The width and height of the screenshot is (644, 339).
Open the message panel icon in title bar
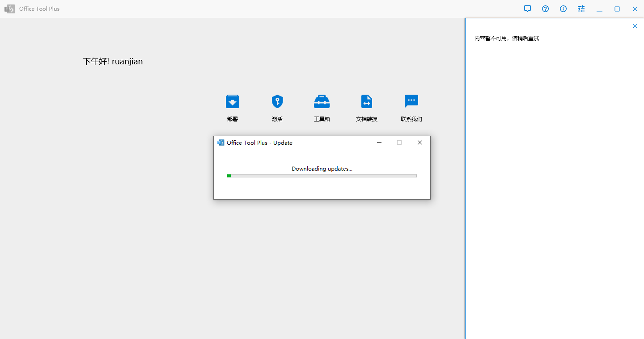pos(527,9)
